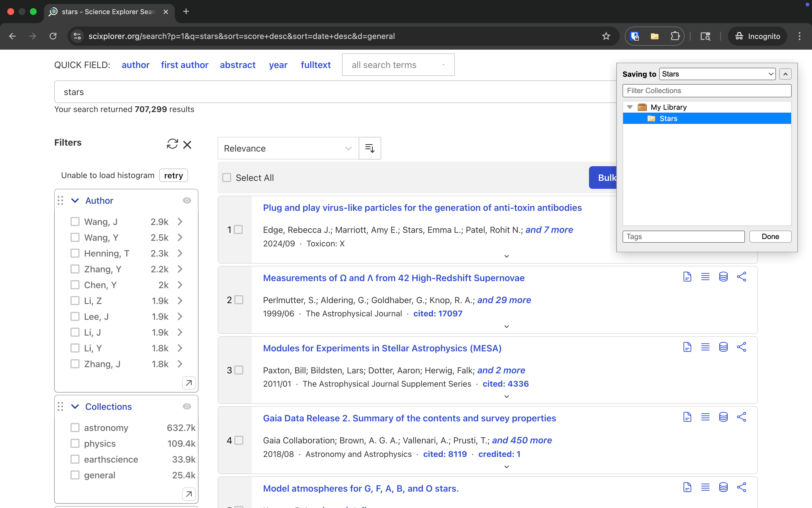Show 'and 29 more' authors
Image resolution: width=812 pixels, height=508 pixels.
504,300
